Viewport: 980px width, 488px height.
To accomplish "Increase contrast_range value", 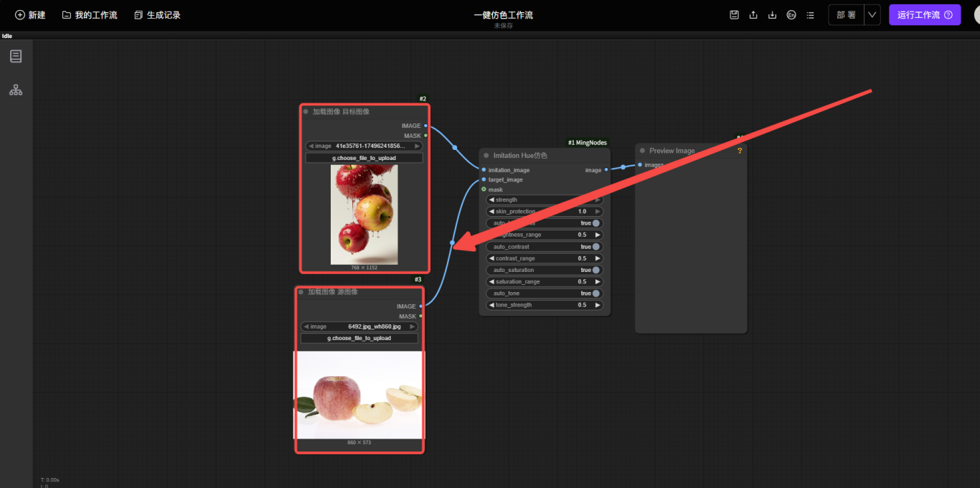I will click(x=598, y=258).
